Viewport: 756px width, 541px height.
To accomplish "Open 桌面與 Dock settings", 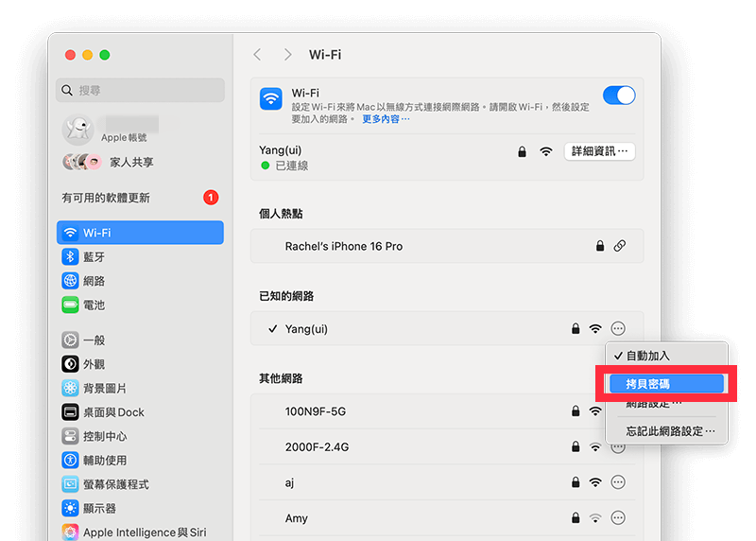I will click(x=140, y=412).
